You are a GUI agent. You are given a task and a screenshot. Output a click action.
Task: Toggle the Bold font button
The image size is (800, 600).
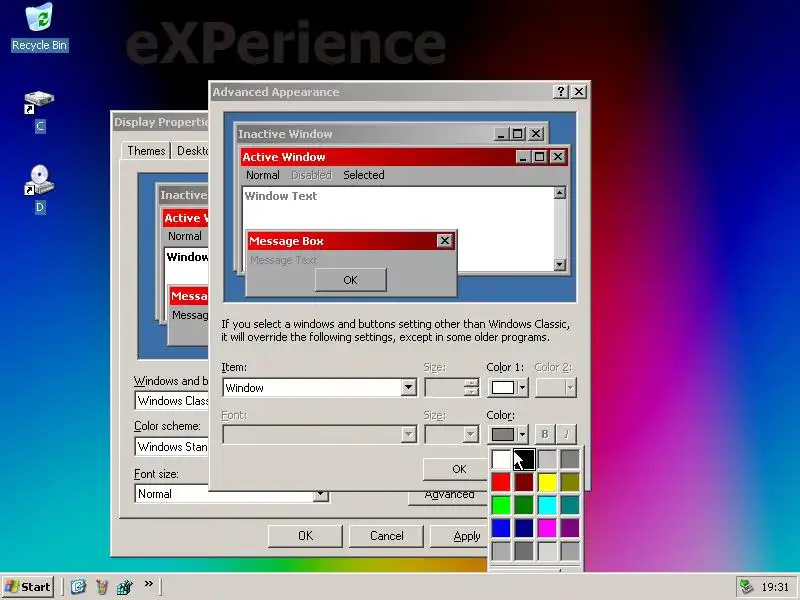(x=544, y=434)
